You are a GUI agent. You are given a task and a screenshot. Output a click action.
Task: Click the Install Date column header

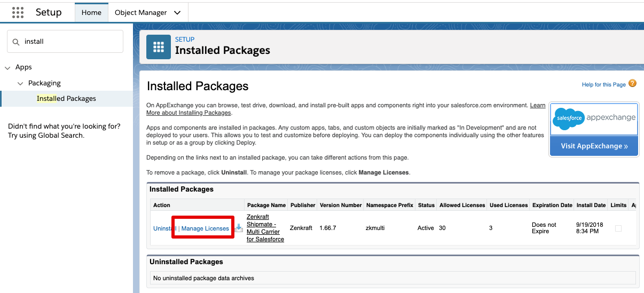[591, 205]
